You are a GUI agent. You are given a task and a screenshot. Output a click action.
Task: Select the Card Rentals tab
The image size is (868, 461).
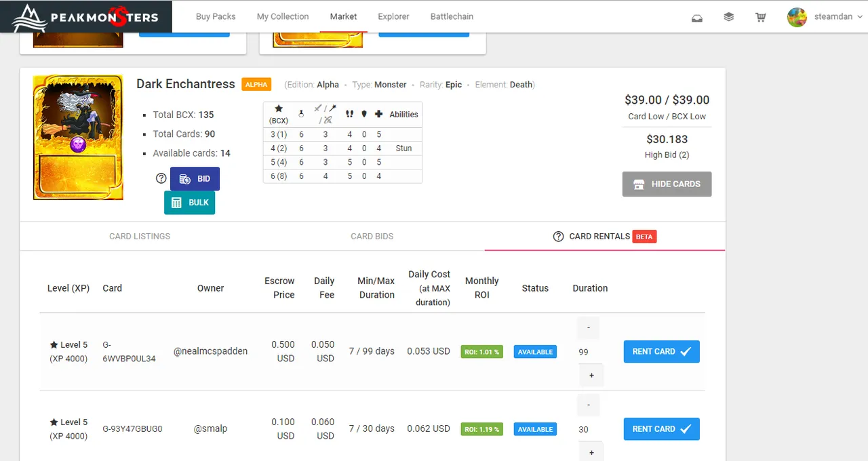tap(605, 237)
